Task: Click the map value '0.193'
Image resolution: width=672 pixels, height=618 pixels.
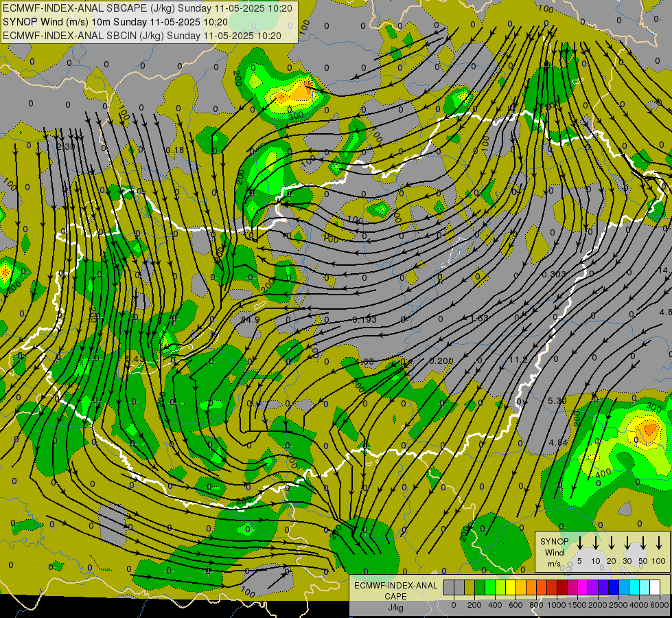Action: click(364, 319)
